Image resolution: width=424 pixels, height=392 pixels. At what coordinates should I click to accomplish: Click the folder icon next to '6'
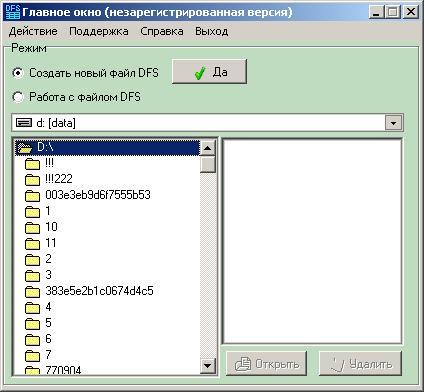click(x=32, y=339)
